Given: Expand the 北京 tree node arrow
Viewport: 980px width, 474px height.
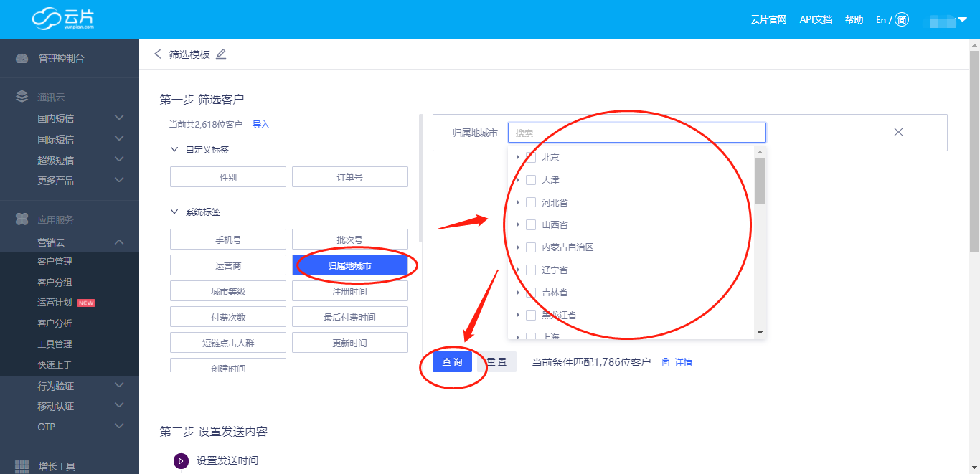Looking at the screenshot, I should pos(517,157).
